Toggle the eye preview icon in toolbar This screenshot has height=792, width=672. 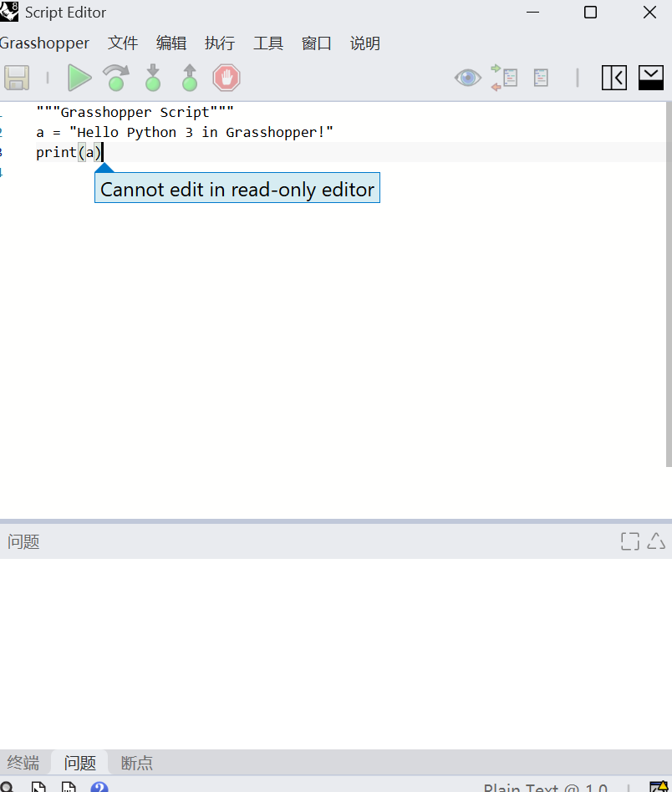pyautogui.click(x=467, y=79)
